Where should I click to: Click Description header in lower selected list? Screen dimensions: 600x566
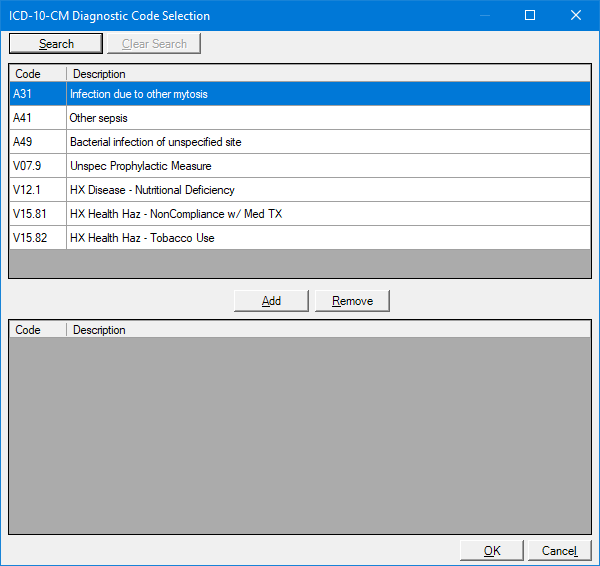coord(328,329)
